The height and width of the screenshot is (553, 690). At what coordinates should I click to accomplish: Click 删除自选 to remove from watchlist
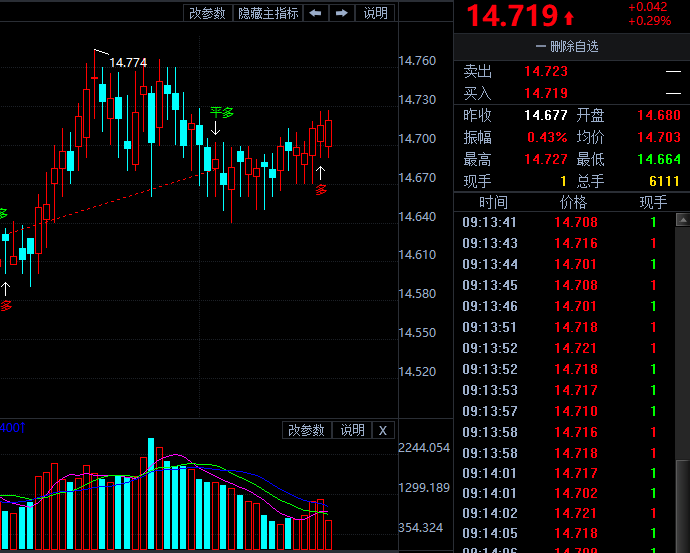(x=567, y=46)
